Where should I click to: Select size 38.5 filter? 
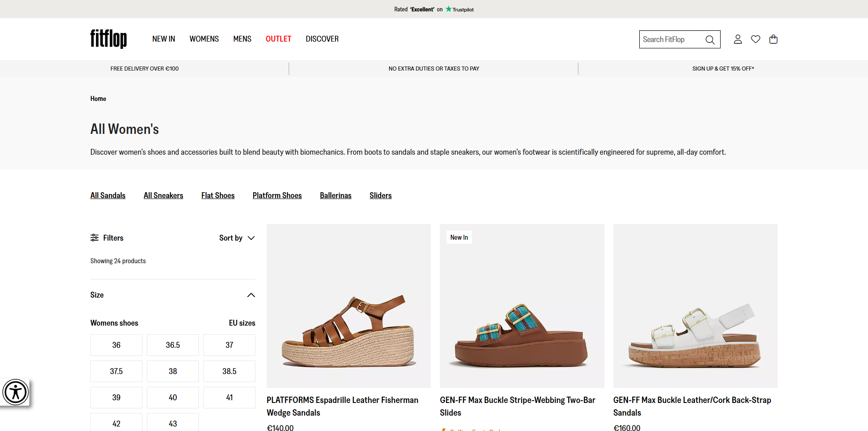click(x=229, y=371)
